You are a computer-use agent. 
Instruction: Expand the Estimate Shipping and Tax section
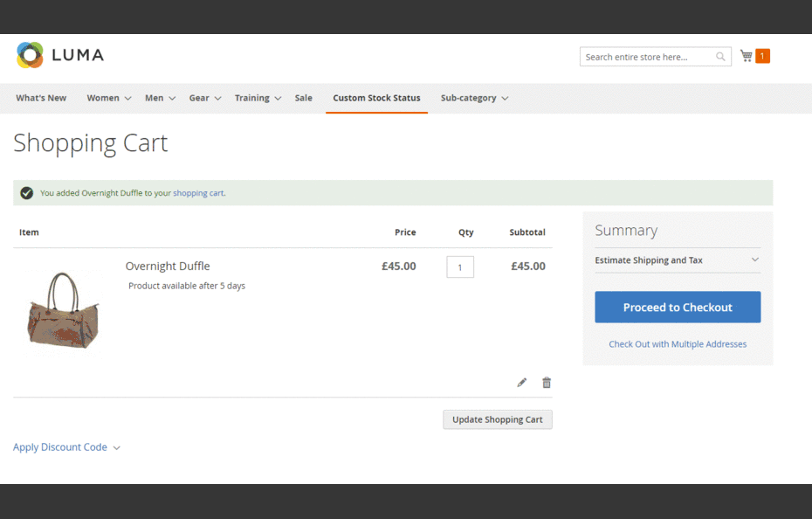coord(678,259)
